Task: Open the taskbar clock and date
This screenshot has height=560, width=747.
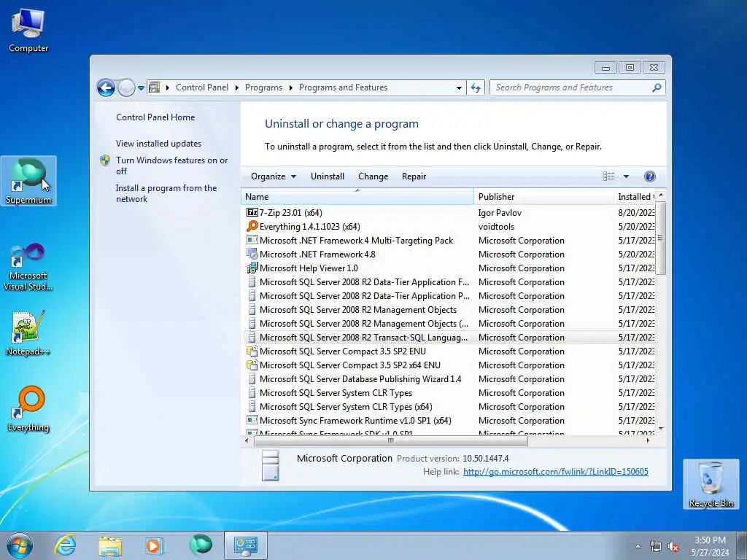Action: pyautogui.click(x=710, y=546)
